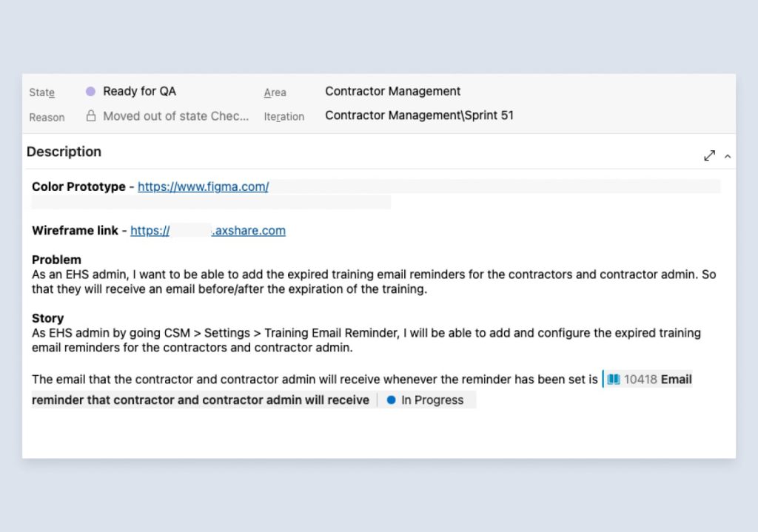Open the State field showing Ready for QA
This screenshot has width=758, height=532.
tap(139, 92)
